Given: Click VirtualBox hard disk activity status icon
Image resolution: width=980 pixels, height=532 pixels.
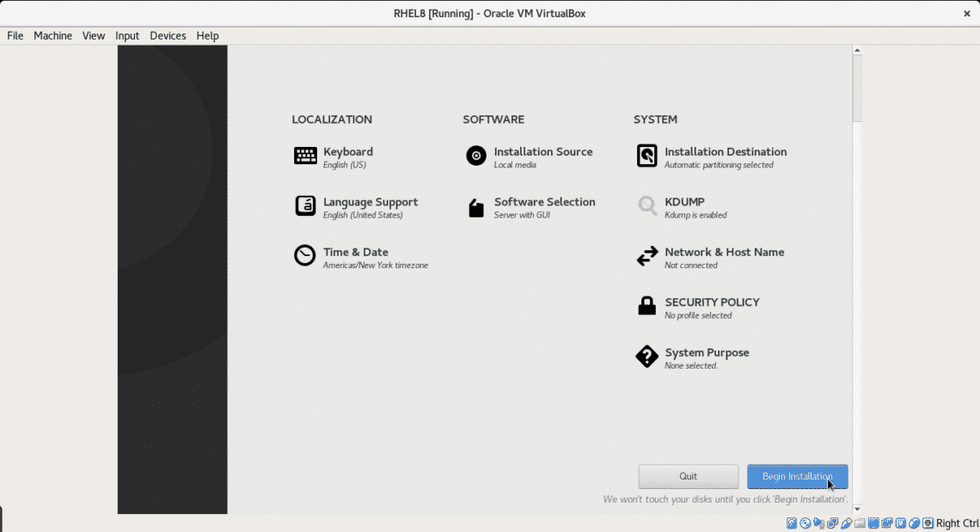Looking at the screenshot, I should pos(791,523).
